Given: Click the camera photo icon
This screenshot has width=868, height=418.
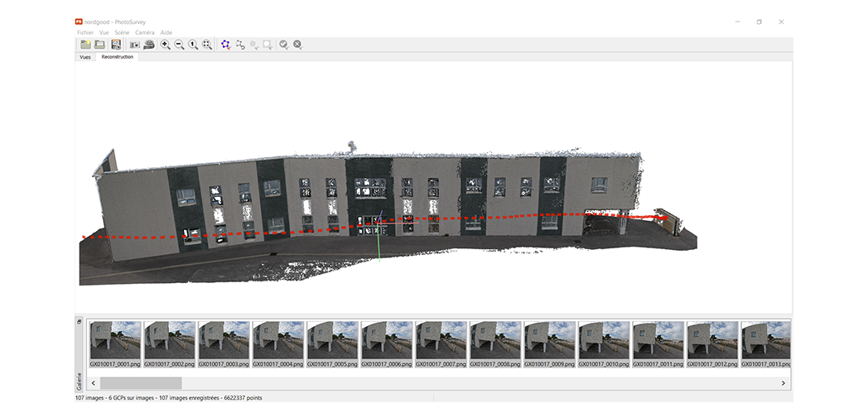Looking at the screenshot, I should (134, 45).
